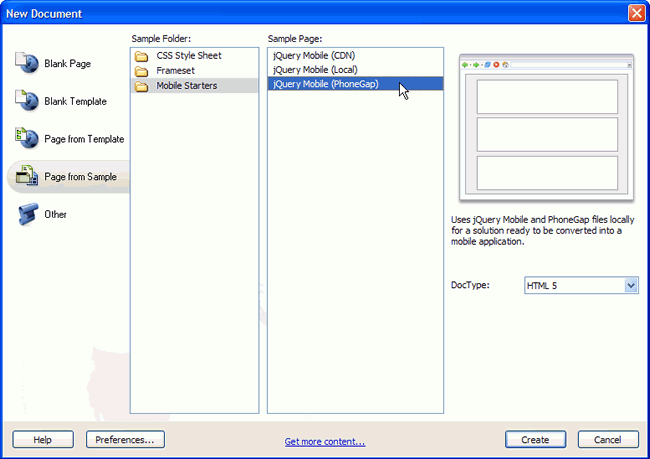Click the Page from Sample icon
The width and height of the screenshot is (650, 459).
(27, 176)
